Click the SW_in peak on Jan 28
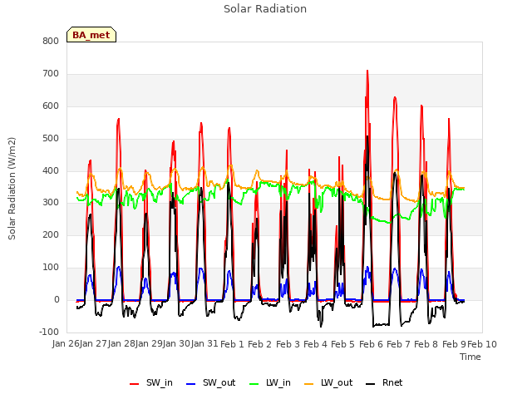The height and width of the screenshot is (399, 532). point(118,119)
